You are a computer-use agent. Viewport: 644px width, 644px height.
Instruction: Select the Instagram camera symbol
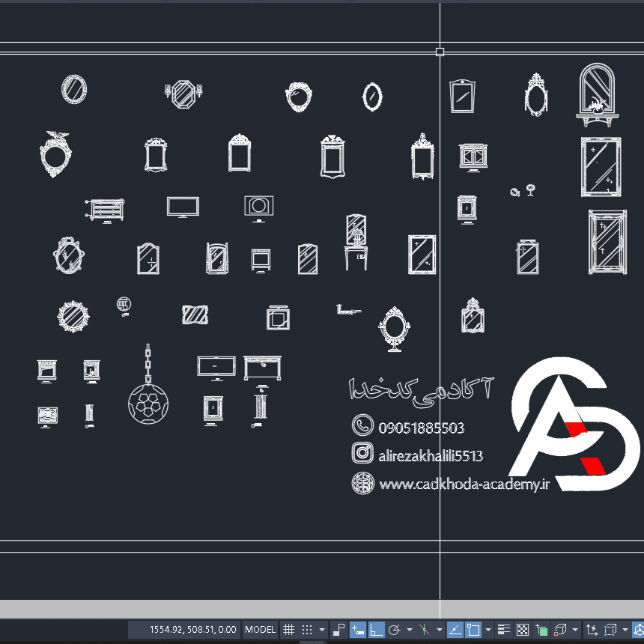[x=362, y=452]
